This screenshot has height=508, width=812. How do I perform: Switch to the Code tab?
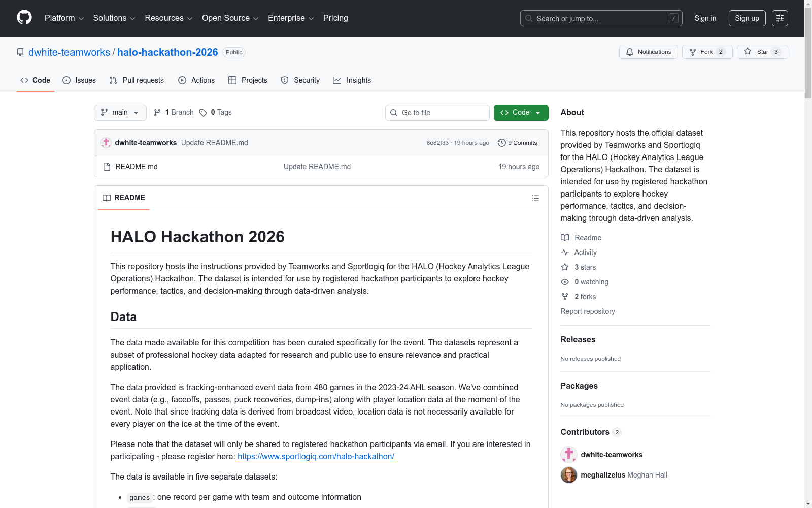click(36, 80)
